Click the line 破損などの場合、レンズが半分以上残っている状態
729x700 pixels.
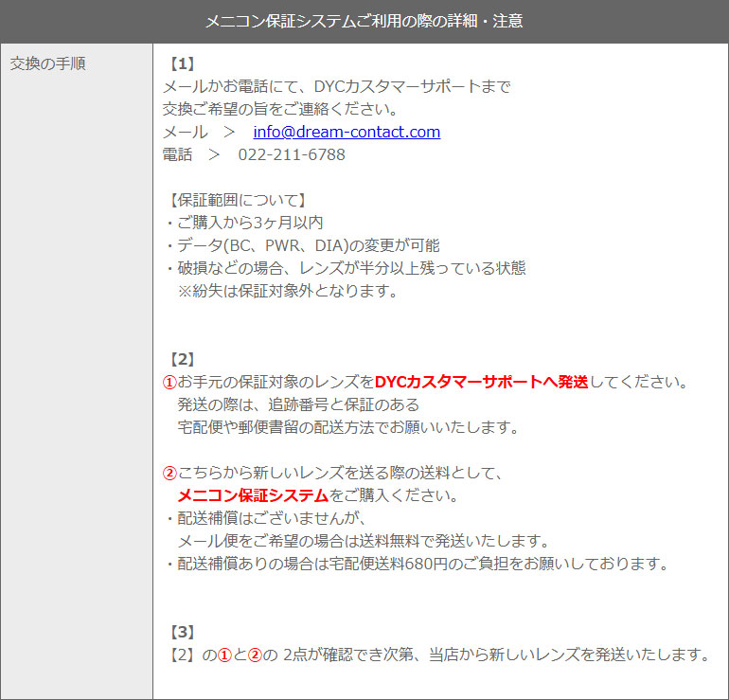click(x=351, y=268)
